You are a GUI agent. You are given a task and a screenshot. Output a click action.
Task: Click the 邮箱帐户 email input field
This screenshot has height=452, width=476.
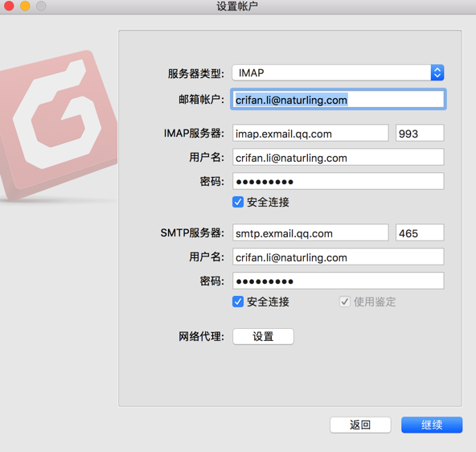point(339,100)
